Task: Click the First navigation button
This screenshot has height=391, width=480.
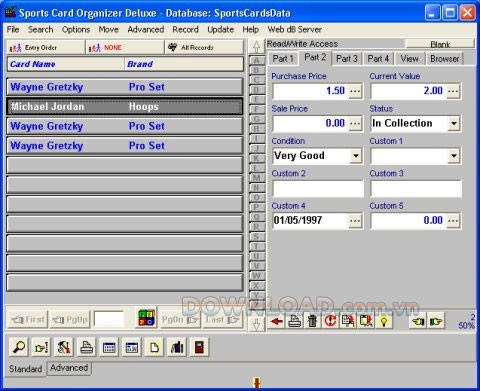Action: coord(28,320)
